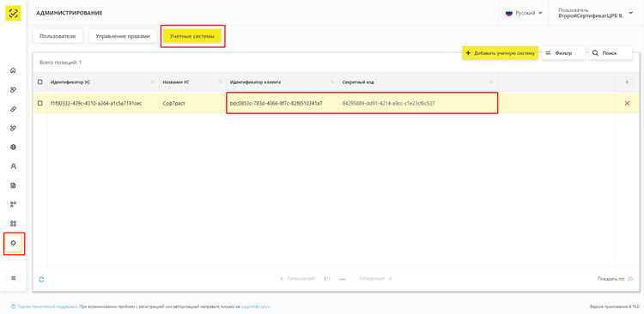The image size is (644, 314).
Task: Open the Портал технической поддержки link
Action: click(x=44, y=306)
